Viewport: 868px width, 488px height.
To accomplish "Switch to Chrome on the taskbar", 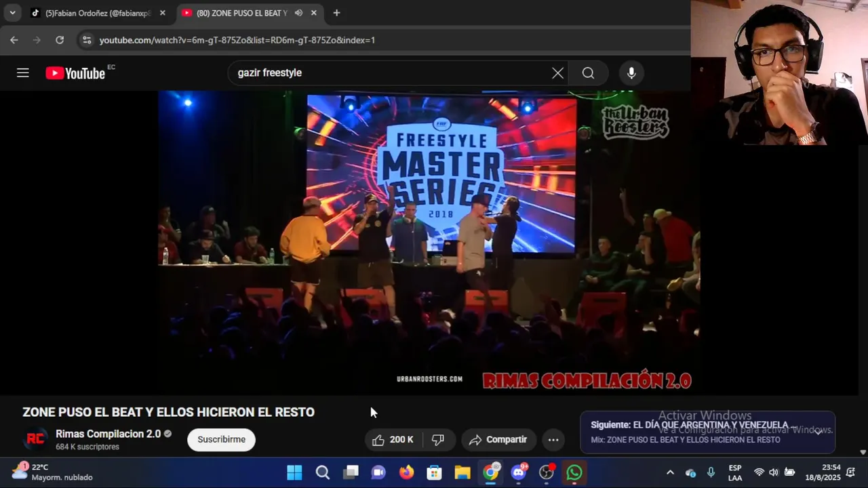I will (490, 472).
